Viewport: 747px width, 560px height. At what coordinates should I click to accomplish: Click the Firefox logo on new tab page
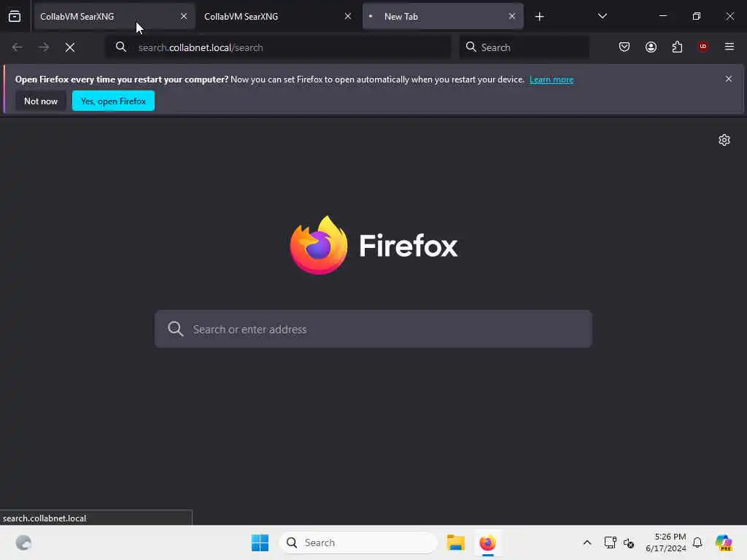[x=374, y=245]
